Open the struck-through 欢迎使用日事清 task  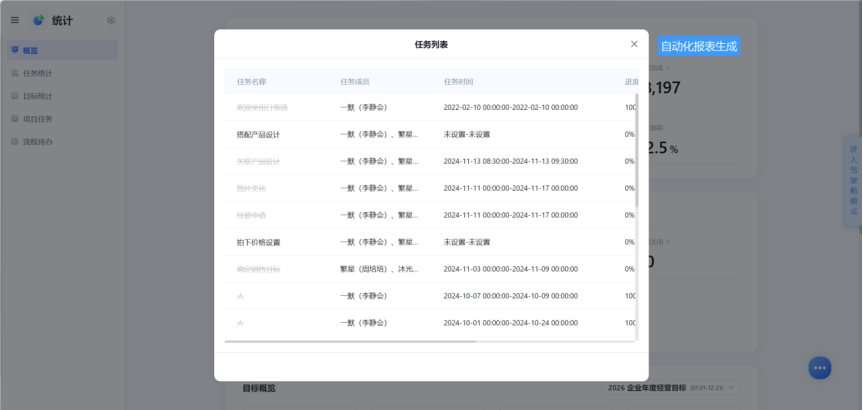[262, 107]
